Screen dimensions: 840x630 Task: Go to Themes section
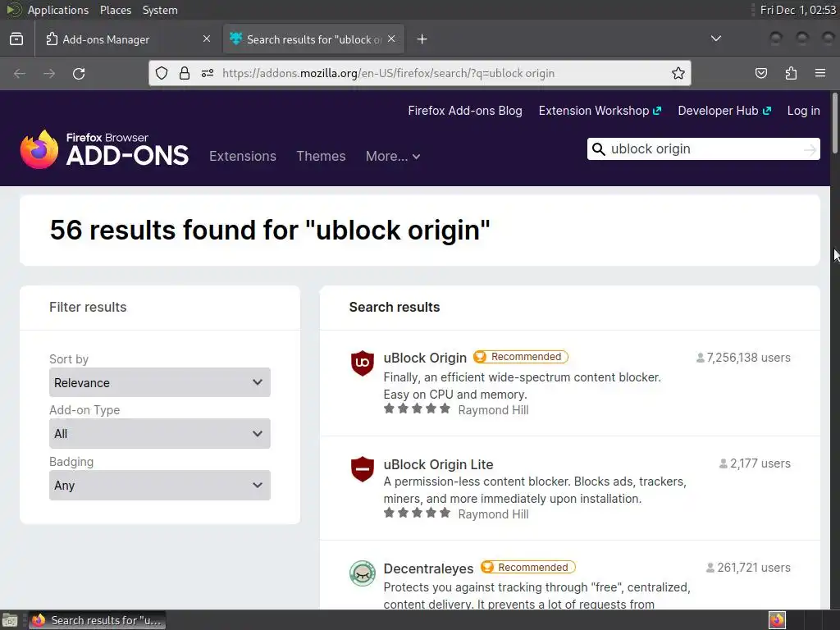click(321, 156)
